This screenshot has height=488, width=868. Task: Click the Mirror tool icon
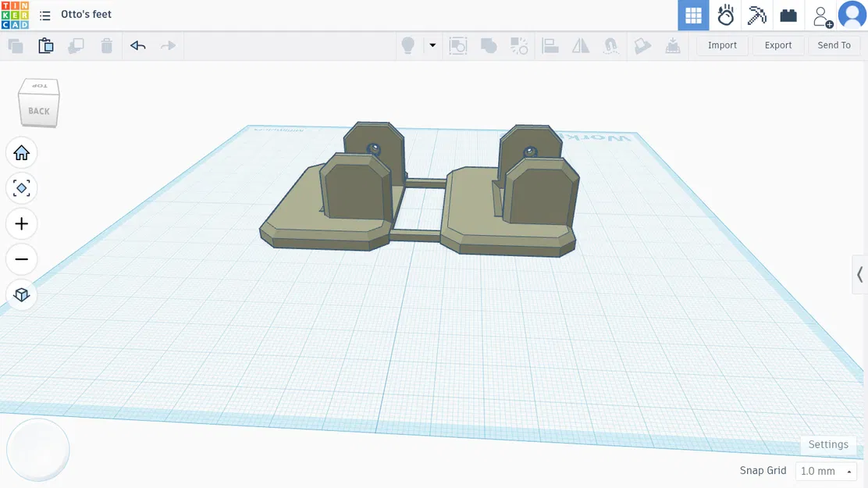[x=580, y=45]
